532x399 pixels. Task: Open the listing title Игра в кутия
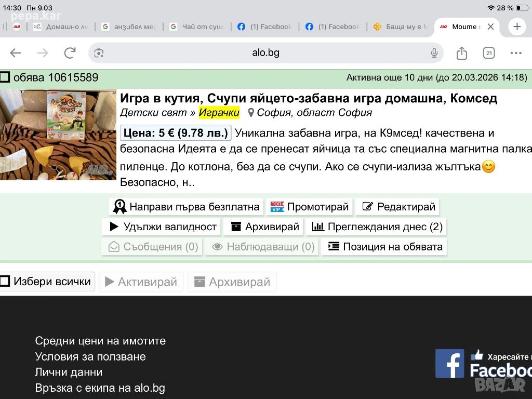pos(309,98)
